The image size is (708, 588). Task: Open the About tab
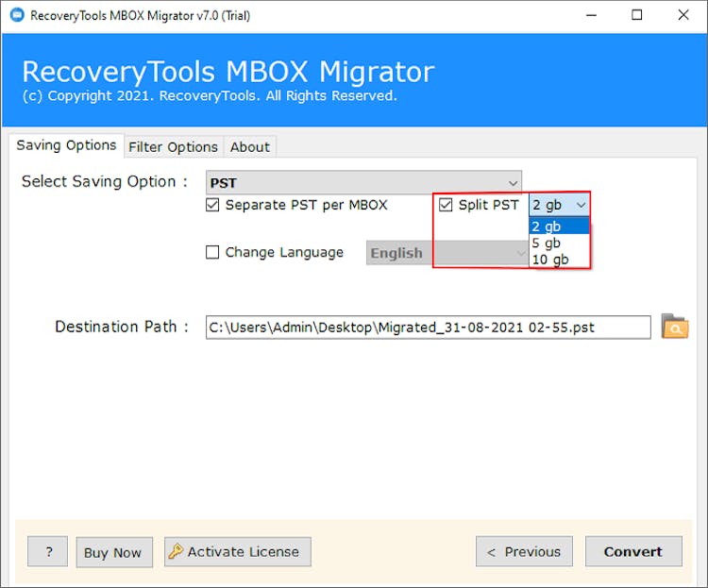click(250, 146)
